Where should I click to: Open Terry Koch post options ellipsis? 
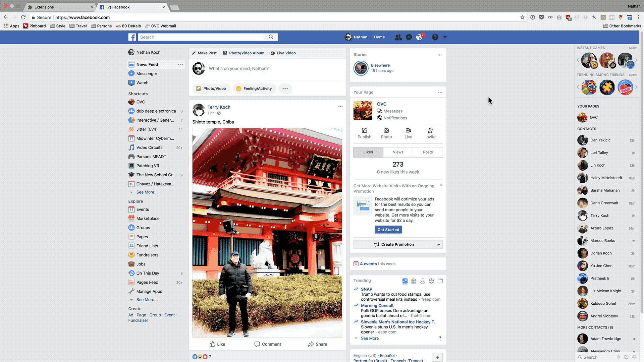click(x=340, y=107)
